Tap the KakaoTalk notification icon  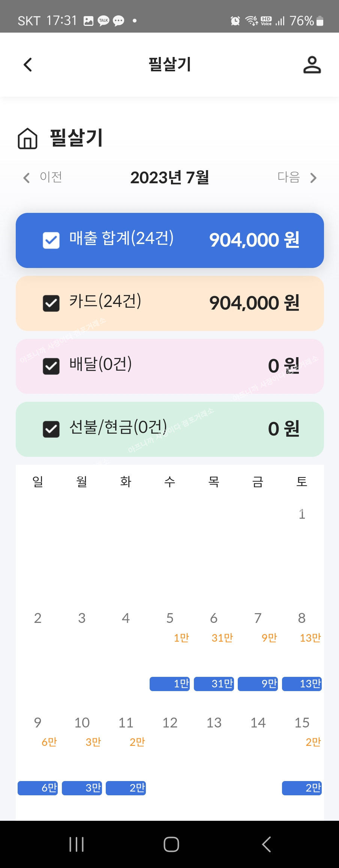pyautogui.click(x=103, y=21)
